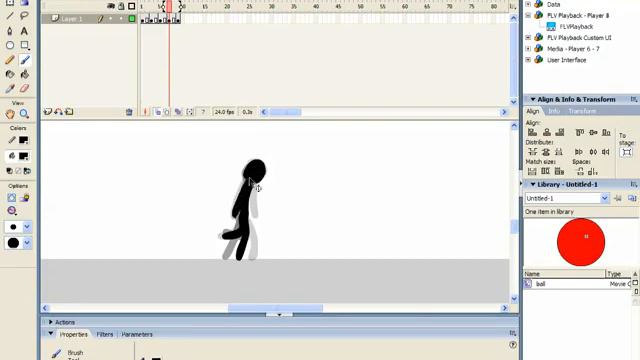Pick the fill color swatch
The height and width of the screenshot is (360, 640).
[x=24, y=156]
